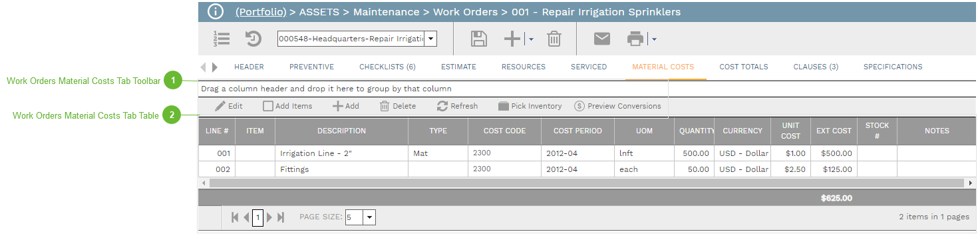
Task: Go to the first page using the pager icon
Action: [235, 217]
